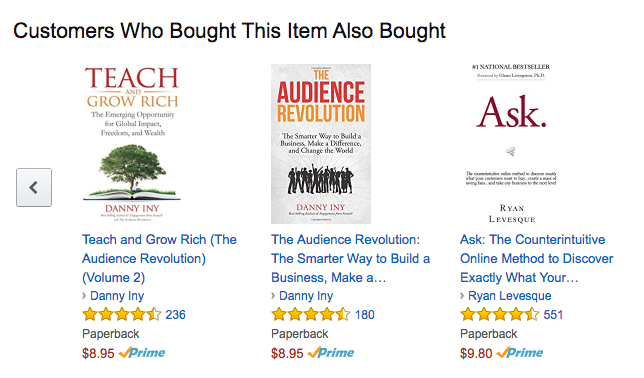View the 180 customer reviews
Screen dimensions: 644x378
click(x=365, y=315)
